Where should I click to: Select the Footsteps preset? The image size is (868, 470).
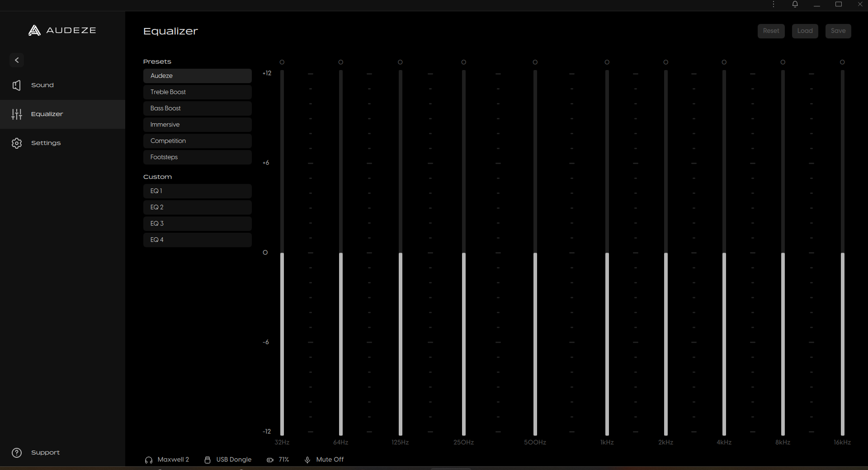pos(197,157)
